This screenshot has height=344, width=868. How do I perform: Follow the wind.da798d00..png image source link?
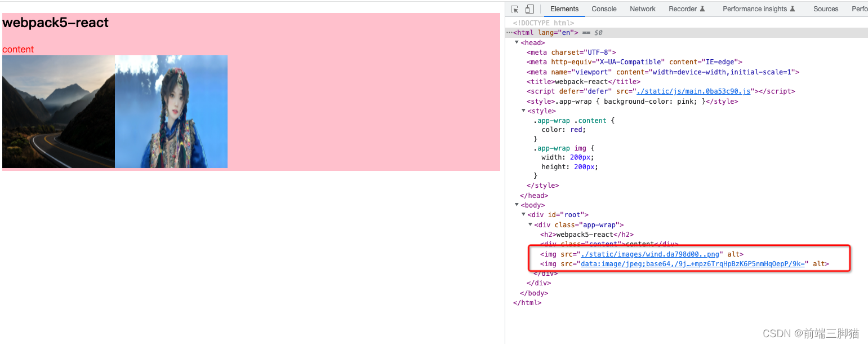[x=650, y=254]
